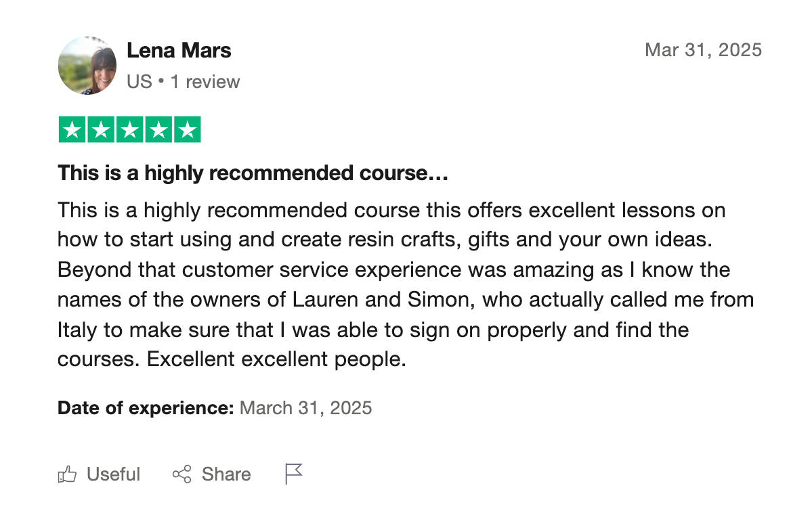This screenshot has width=812, height=511.
Task: Click the Mar 31, 2025 review date
Action: tap(703, 49)
